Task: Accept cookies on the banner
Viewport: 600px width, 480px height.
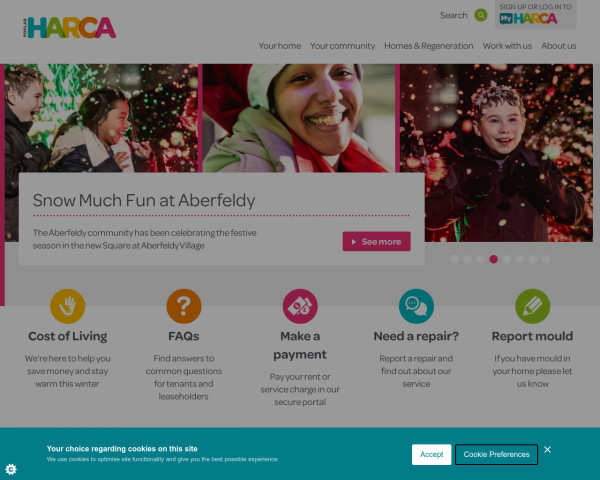Action: coord(432,454)
